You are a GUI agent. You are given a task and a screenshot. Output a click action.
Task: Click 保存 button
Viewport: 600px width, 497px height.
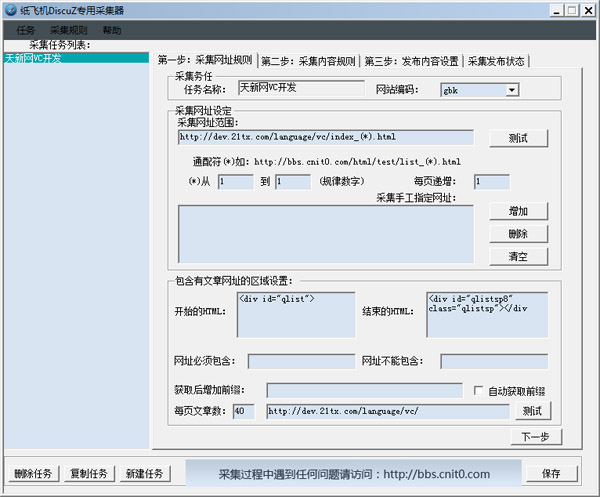pos(550,474)
